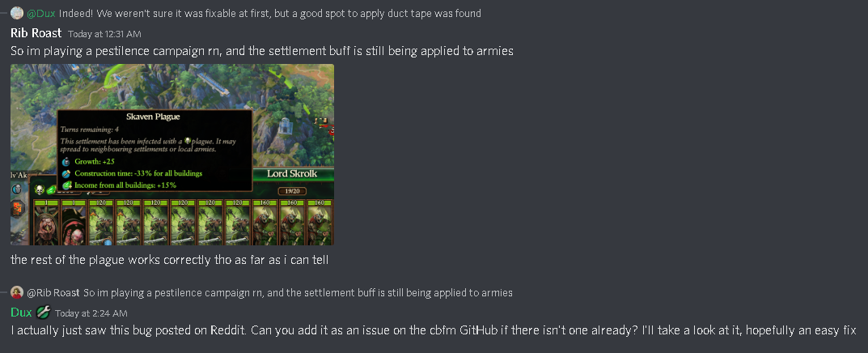The width and height of the screenshot is (868, 353).
Task: Click the @Rib Roast mention in reply preview
Action: [x=53, y=292]
